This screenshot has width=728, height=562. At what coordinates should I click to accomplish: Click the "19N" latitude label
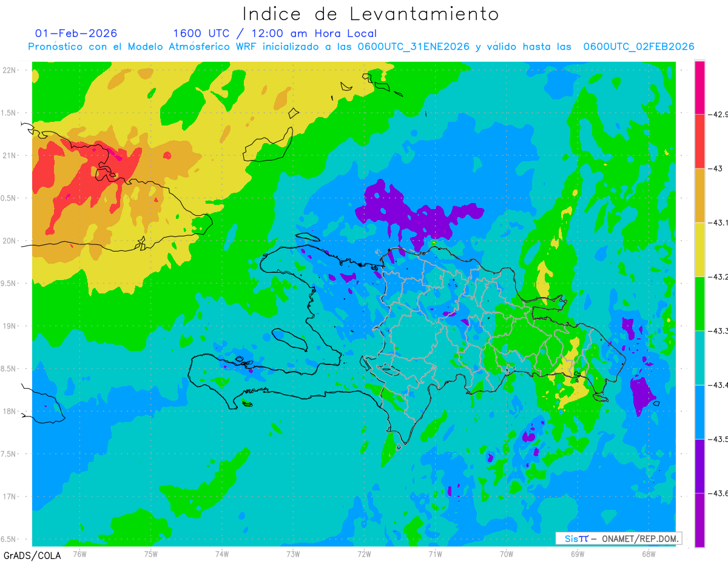[x=10, y=326]
